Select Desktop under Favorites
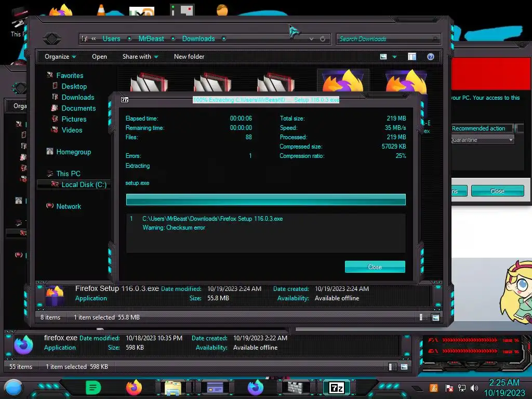532x399 pixels. pyautogui.click(x=74, y=86)
